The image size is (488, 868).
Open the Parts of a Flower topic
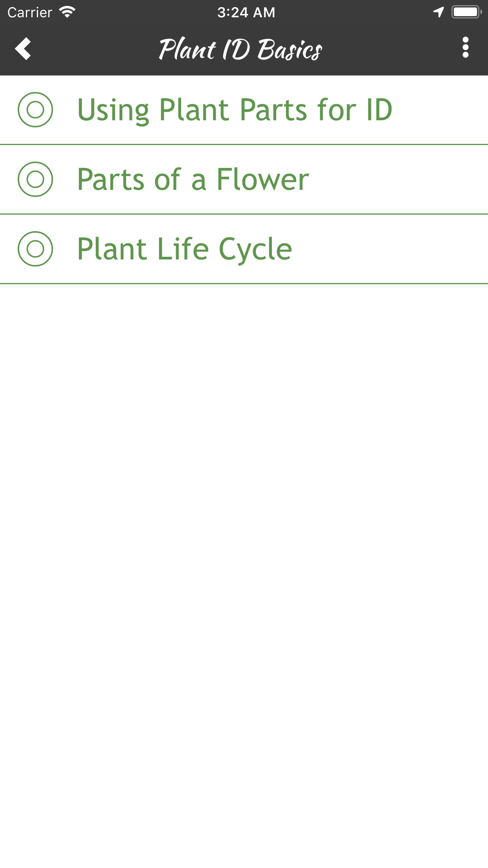pos(193,179)
